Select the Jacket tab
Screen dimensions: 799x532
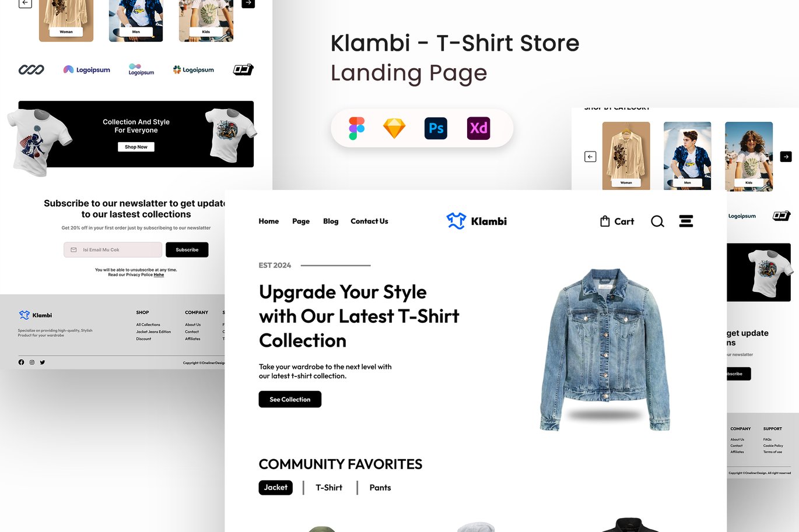276,488
